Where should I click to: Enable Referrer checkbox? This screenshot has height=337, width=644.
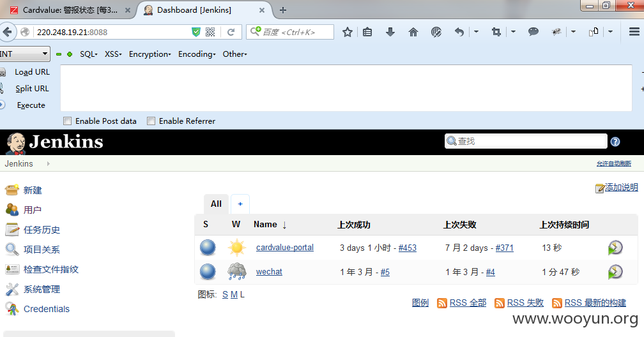coord(151,121)
